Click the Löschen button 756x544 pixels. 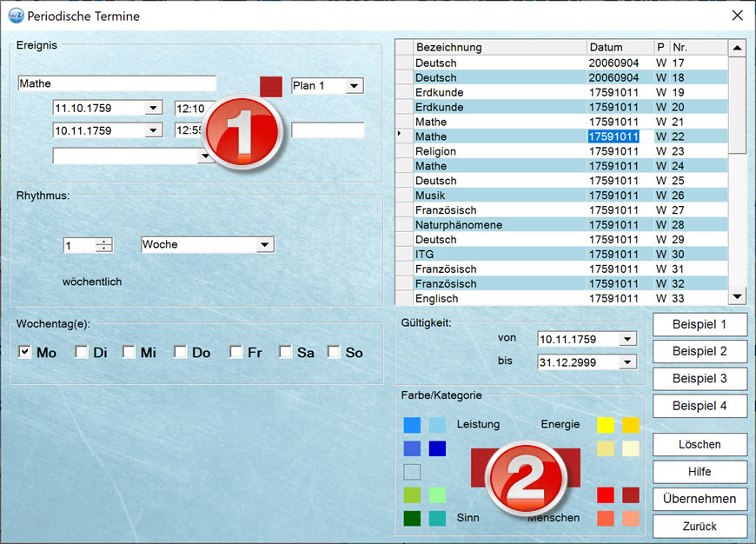(x=700, y=444)
